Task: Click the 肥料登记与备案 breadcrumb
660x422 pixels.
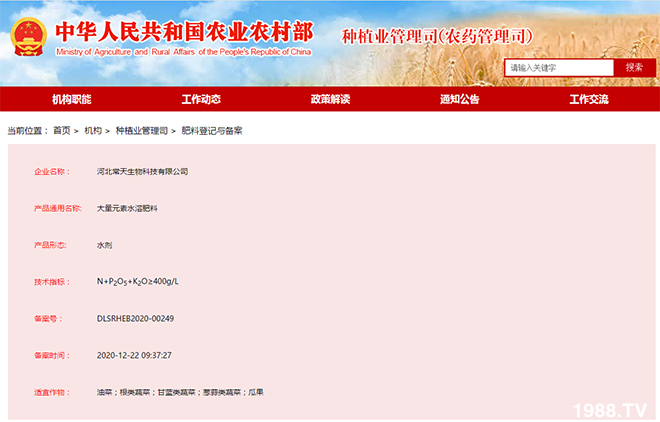Action: [x=211, y=131]
